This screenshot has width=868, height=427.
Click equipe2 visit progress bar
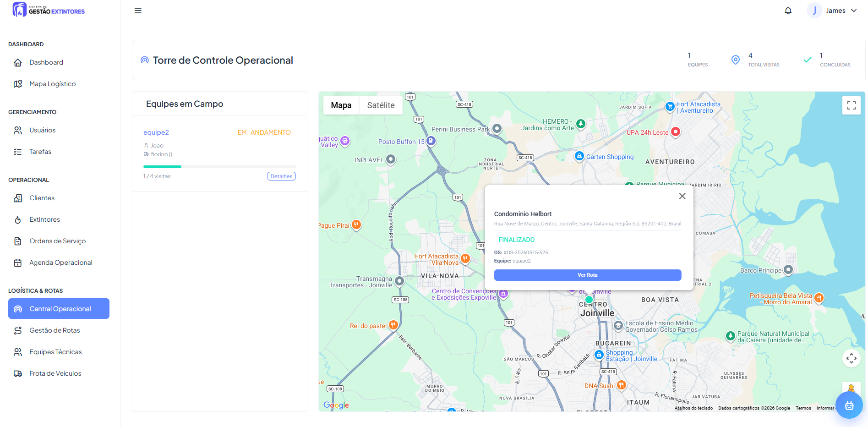[219, 167]
